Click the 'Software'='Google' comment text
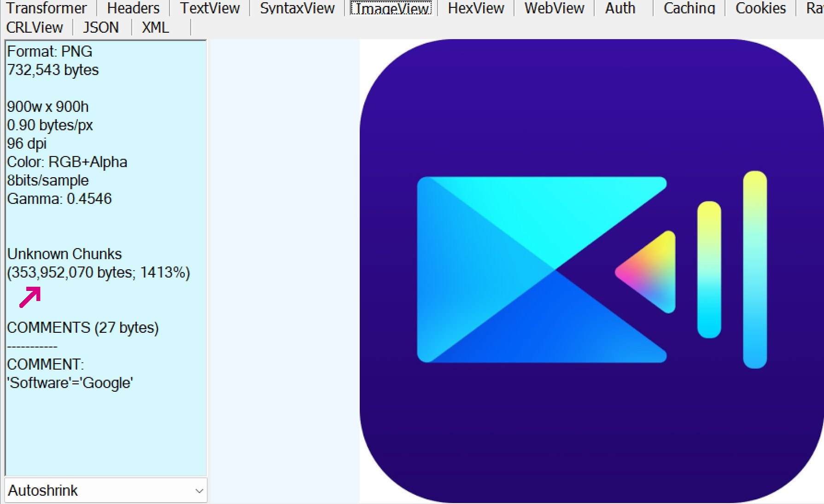The height and width of the screenshot is (504, 824). 70,383
